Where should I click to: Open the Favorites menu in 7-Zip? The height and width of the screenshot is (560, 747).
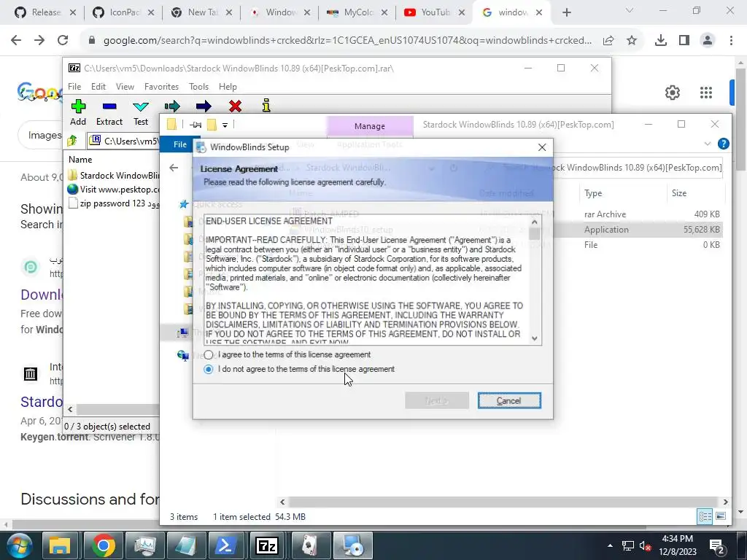161,87
